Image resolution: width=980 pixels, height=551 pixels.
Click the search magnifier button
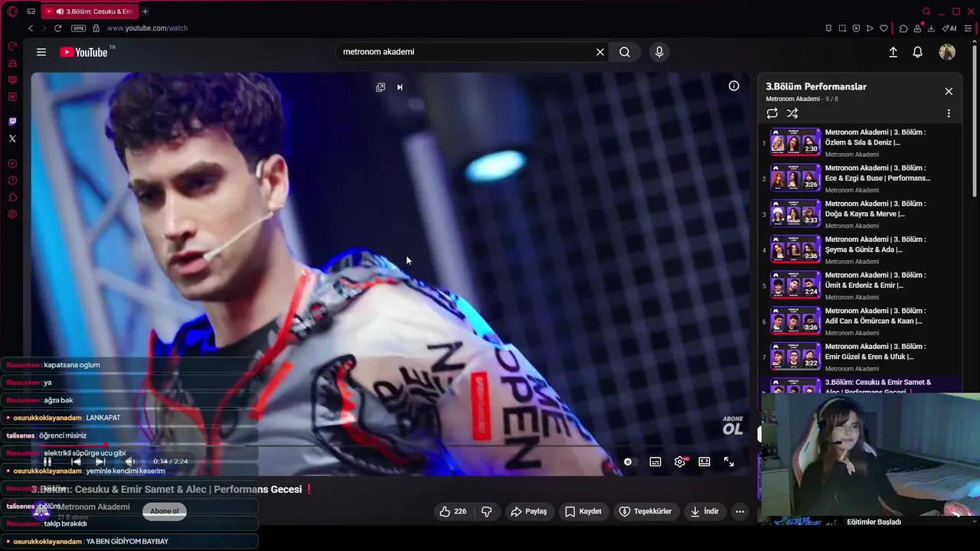point(625,52)
